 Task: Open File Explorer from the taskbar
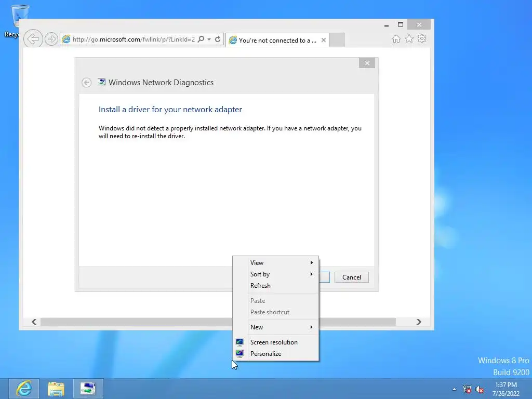[56, 389]
